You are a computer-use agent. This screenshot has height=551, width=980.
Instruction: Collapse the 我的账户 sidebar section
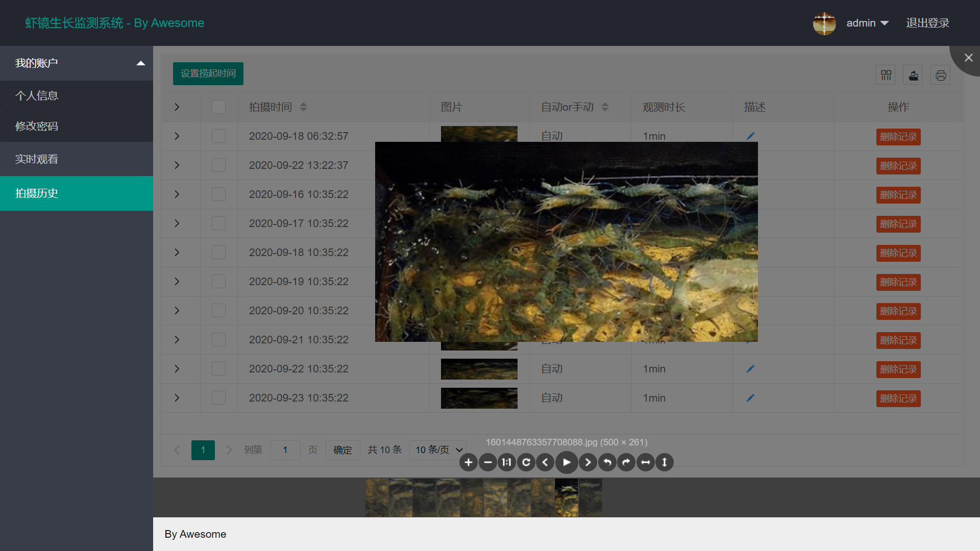77,63
